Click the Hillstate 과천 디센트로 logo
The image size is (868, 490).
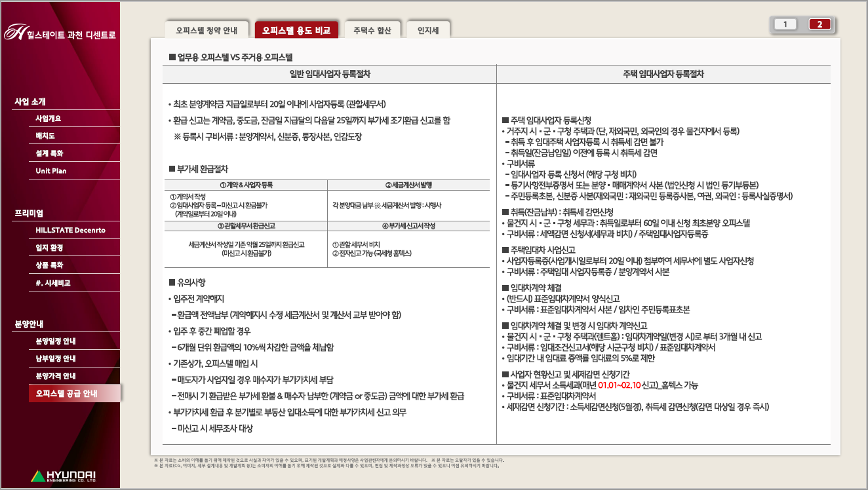coord(60,33)
